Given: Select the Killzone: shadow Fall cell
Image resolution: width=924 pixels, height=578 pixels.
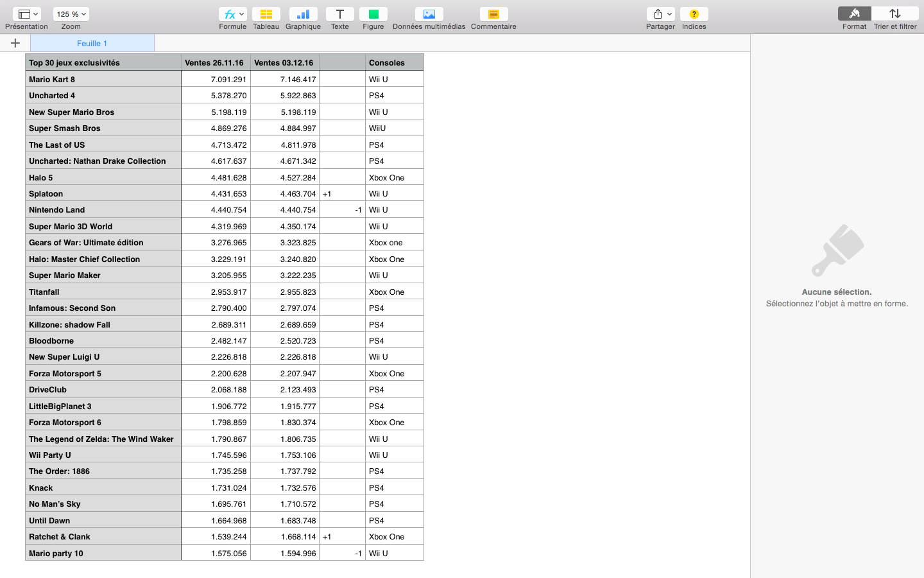Looking at the screenshot, I should (103, 324).
